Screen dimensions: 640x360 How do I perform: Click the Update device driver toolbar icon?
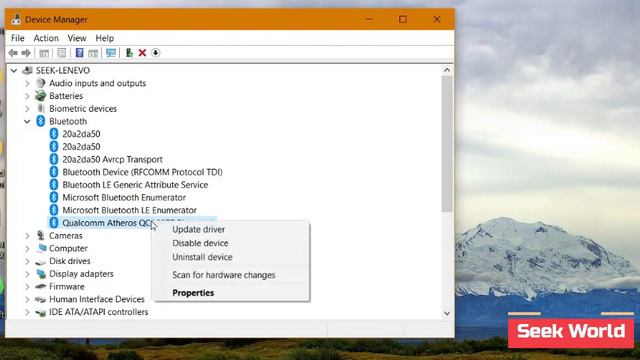click(129, 53)
